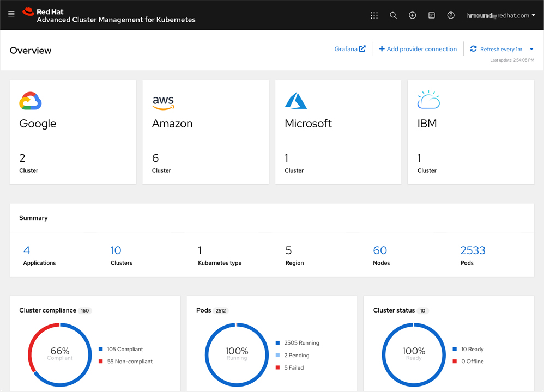This screenshot has height=392, width=544.
Task: Click the red Non-compliant legend swatch
Action: [x=101, y=362]
